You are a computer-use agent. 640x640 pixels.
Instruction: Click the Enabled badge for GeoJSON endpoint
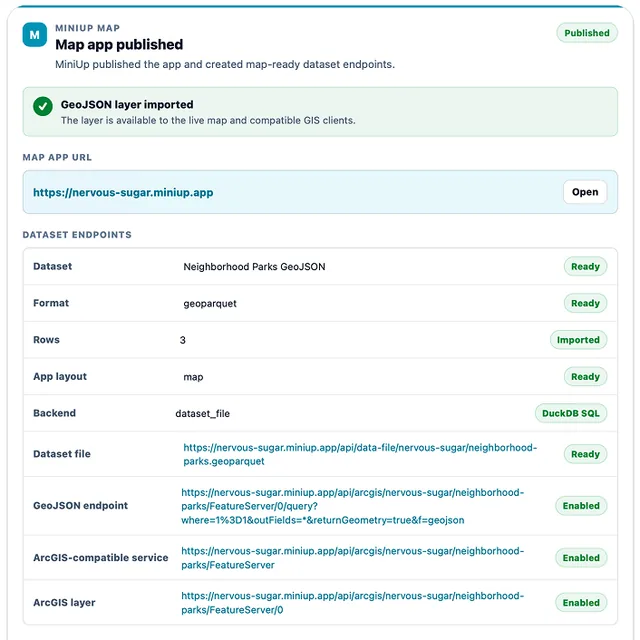click(x=581, y=506)
